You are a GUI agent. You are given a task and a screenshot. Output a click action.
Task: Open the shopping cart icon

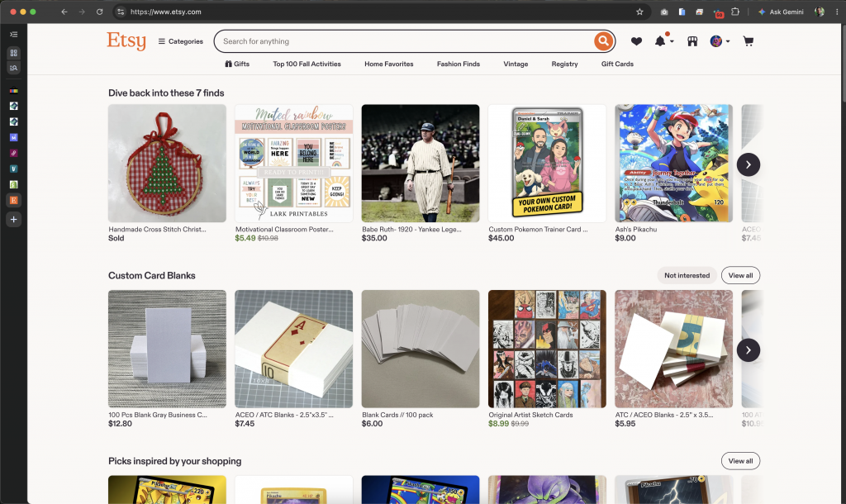click(748, 41)
